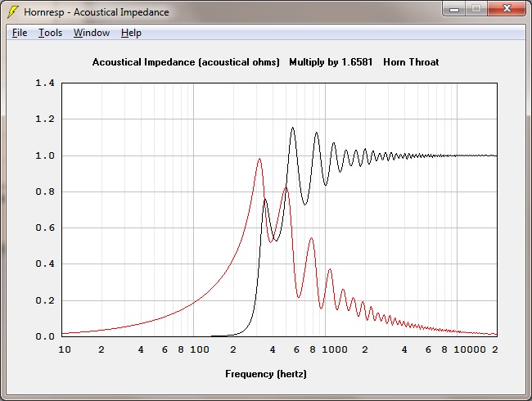Click the 'Horn Throat' label

[x=411, y=62]
